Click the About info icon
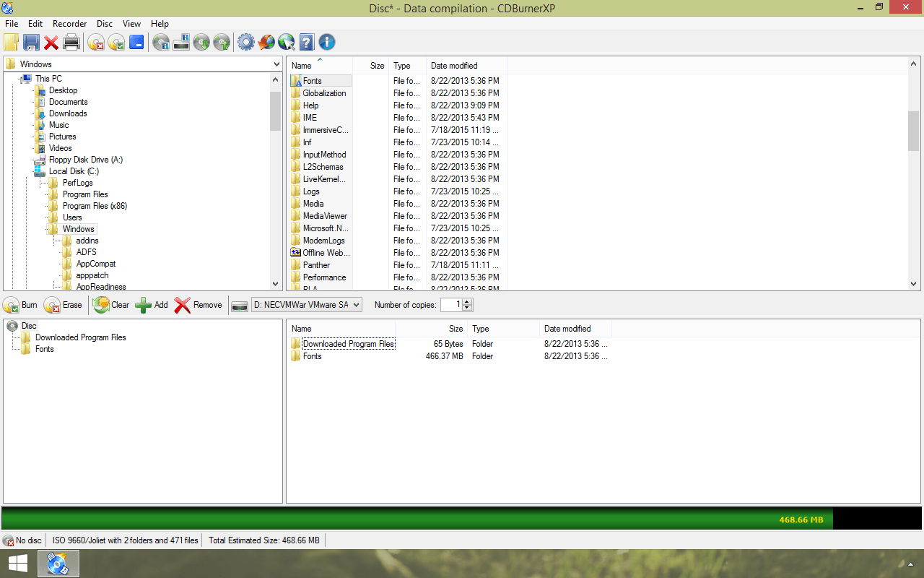This screenshot has height=578, width=924. [x=326, y=42]
